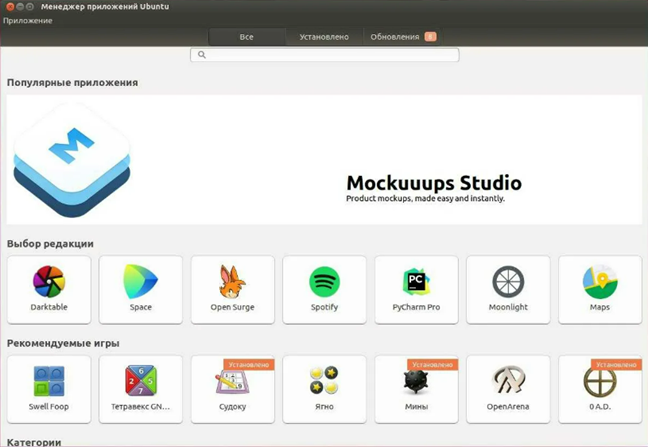
Task: Open the Space app icon
Action: click(x=141, y=281)
